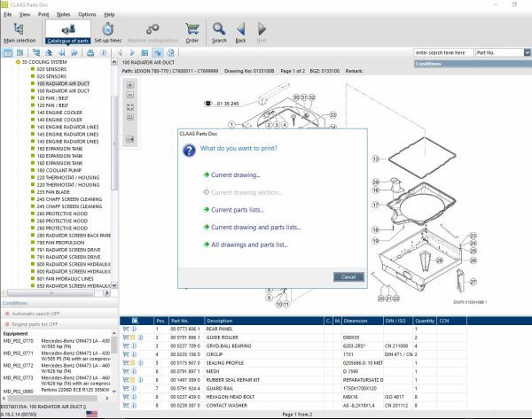Open Set-up times clock icon
The height and width of the screenshot is (419, 532).
pos(108,33)
